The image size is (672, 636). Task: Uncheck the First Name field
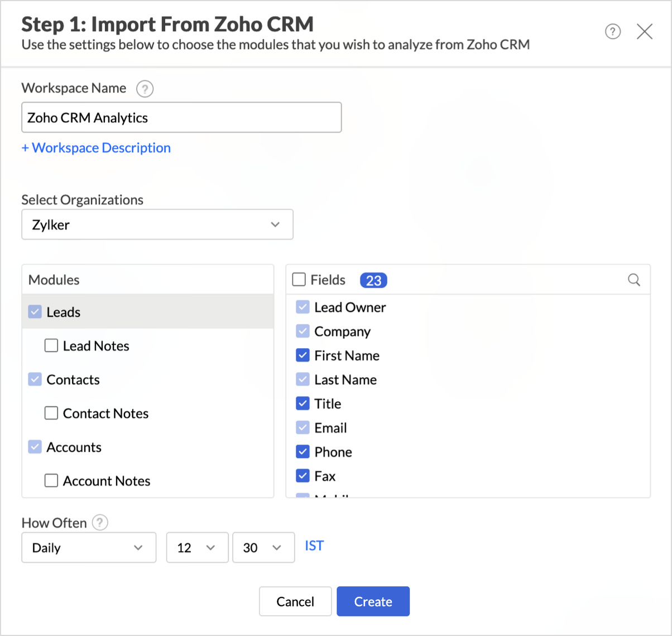point(303,355)
